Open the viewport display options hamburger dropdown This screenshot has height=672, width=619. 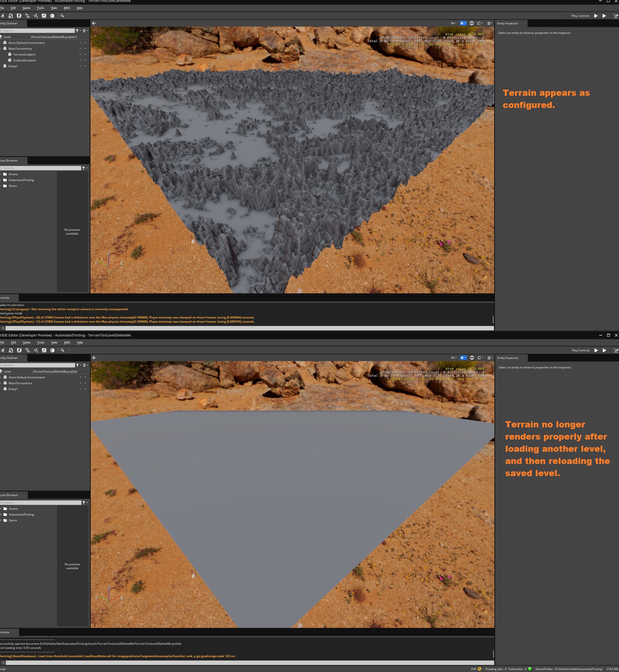(x=489, y=23)
